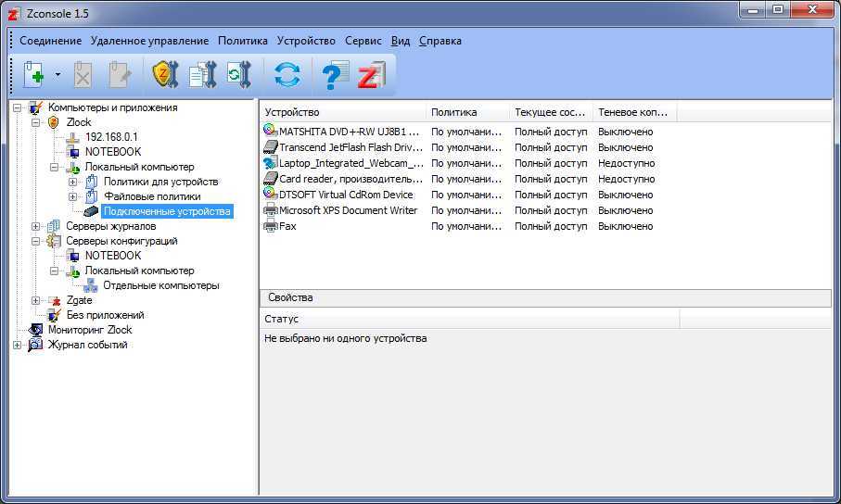Click the green-arrow wrench toolbar icon
Viewport: 841px width, 504px height.
239,75
